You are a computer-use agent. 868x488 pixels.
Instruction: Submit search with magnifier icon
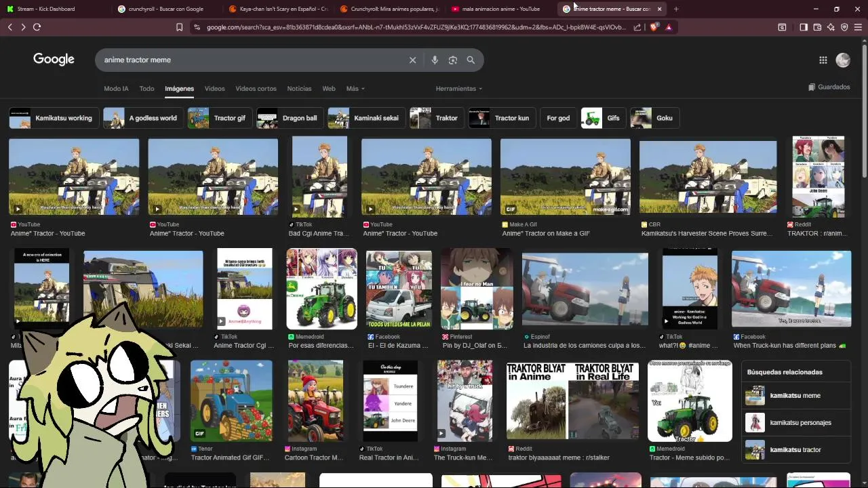point(471,60)
